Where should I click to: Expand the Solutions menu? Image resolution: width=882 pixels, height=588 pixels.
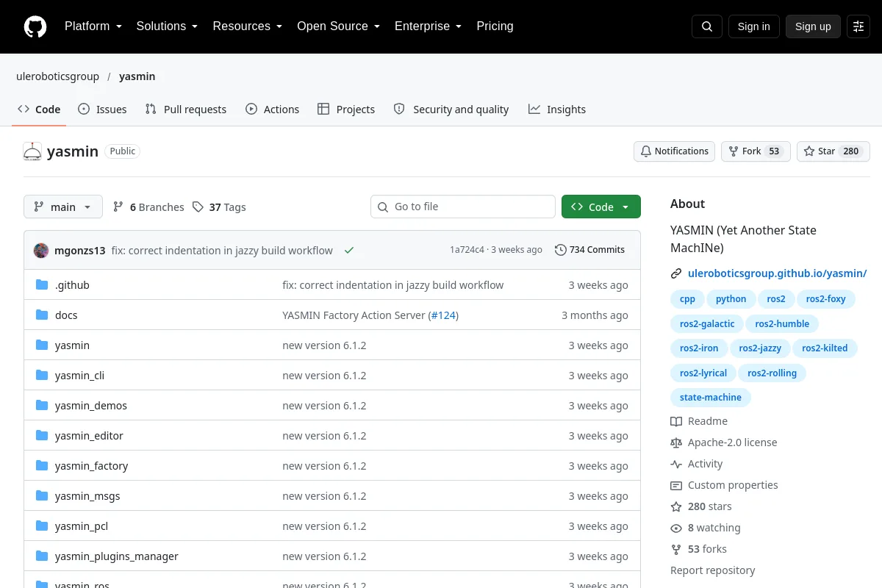coord(168,26)
